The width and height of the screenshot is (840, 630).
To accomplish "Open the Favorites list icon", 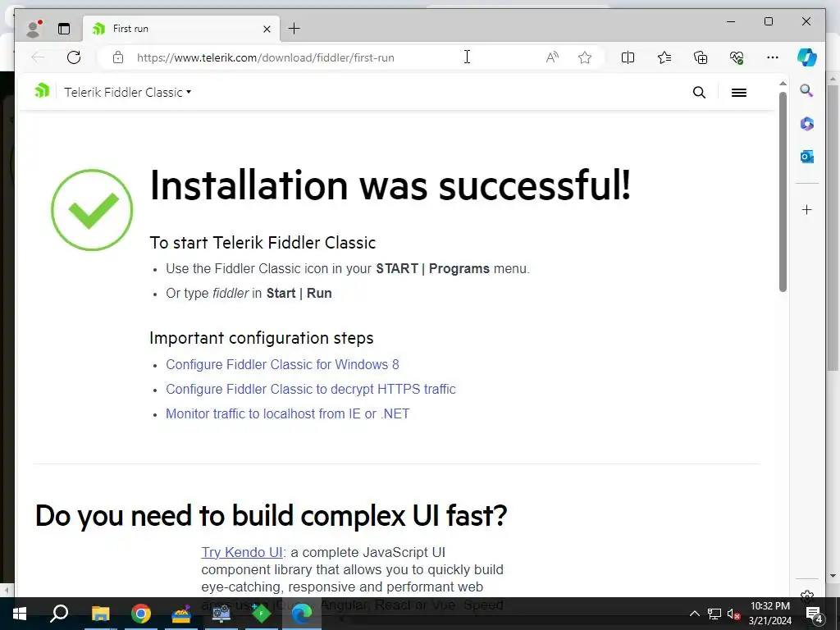I will click(664, 57).
